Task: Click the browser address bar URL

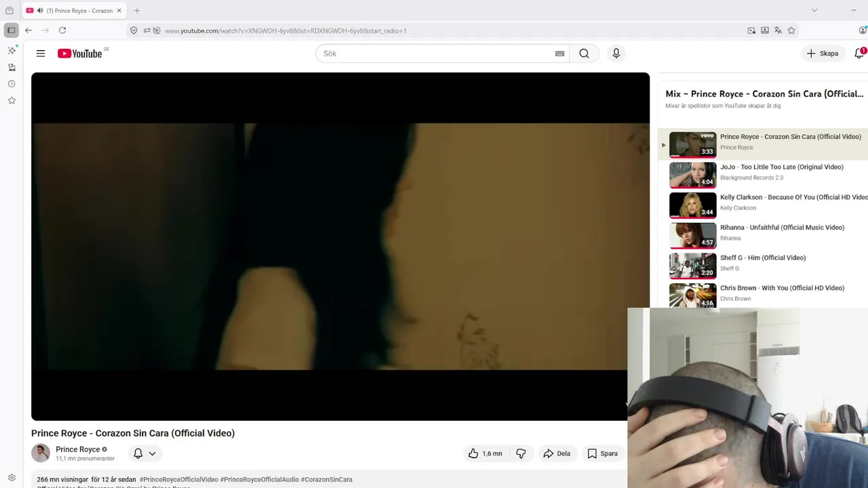Action: [285, 30]
